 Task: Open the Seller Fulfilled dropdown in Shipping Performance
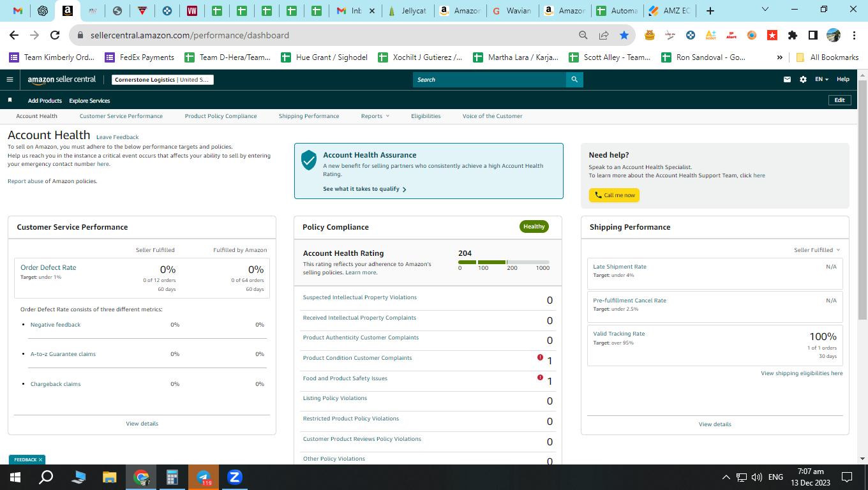point(817,250)
